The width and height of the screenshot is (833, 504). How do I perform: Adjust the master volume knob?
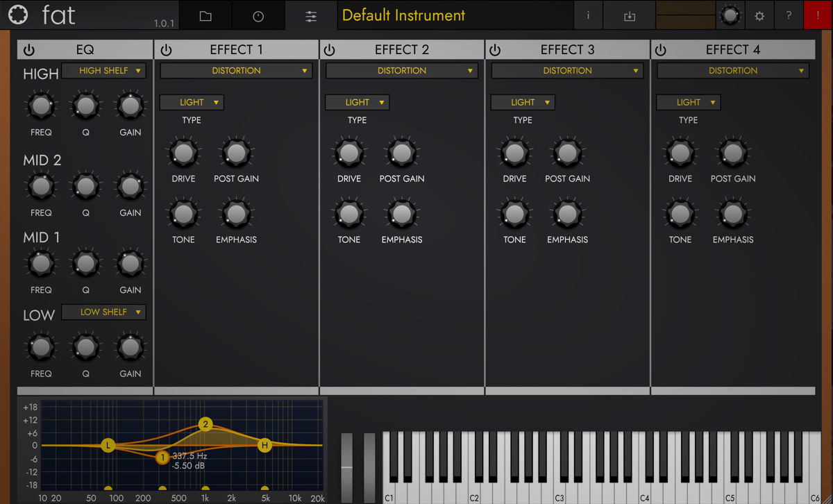tap(730, 15)
